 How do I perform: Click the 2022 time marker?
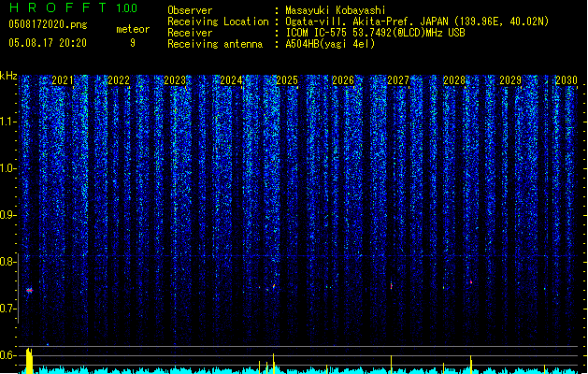coord(119,80)
